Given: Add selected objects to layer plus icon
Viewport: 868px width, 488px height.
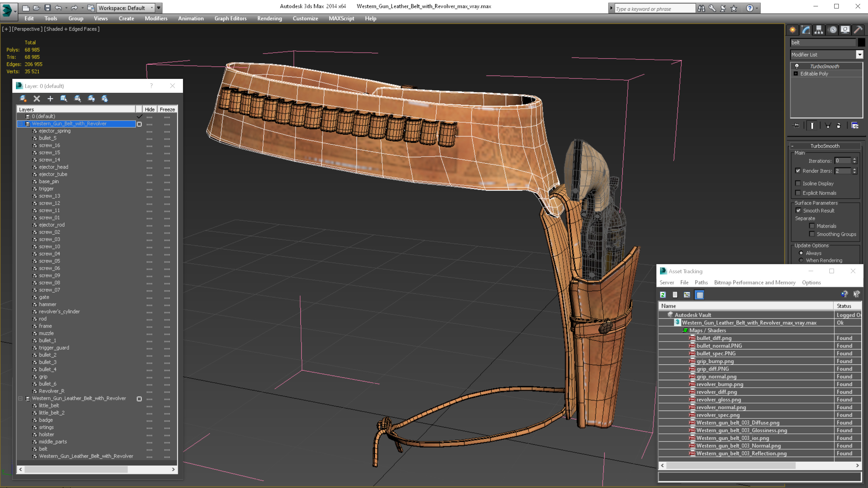Looking at the screenshot, I should 50,99.
